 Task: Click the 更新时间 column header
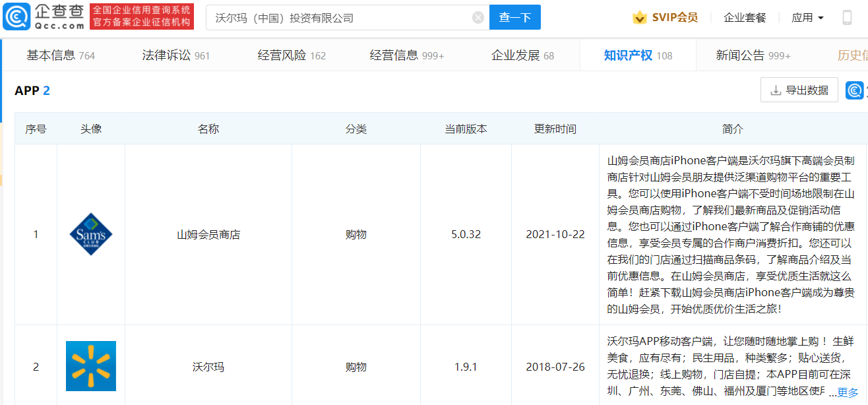point(555,129)
